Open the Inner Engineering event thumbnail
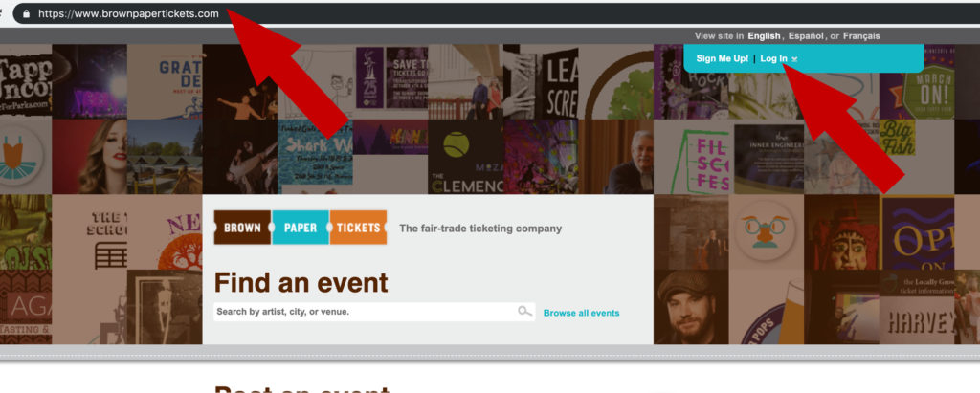 click(x=767, y=157)
